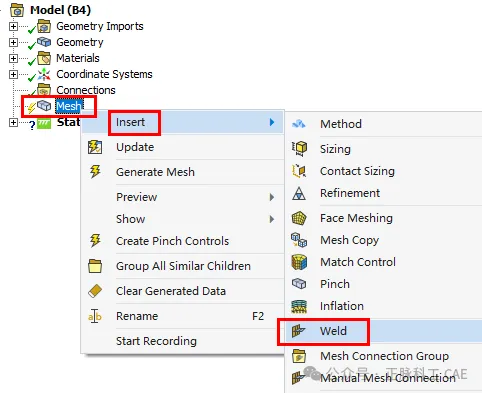The image size is (482, 393).
Task: Open the Preview submenu arrow
Action: tap(272, 197)
